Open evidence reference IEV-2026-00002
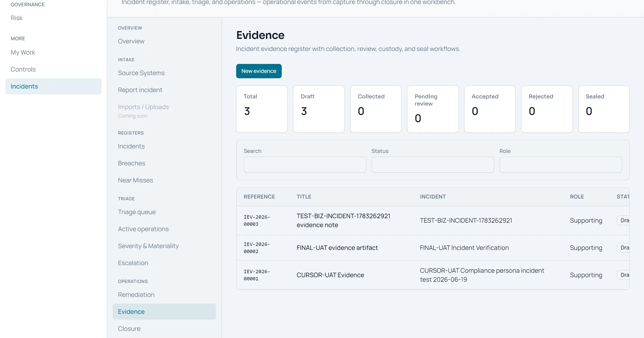This screenshot has height=338, width=644. [x=257, y=248]
